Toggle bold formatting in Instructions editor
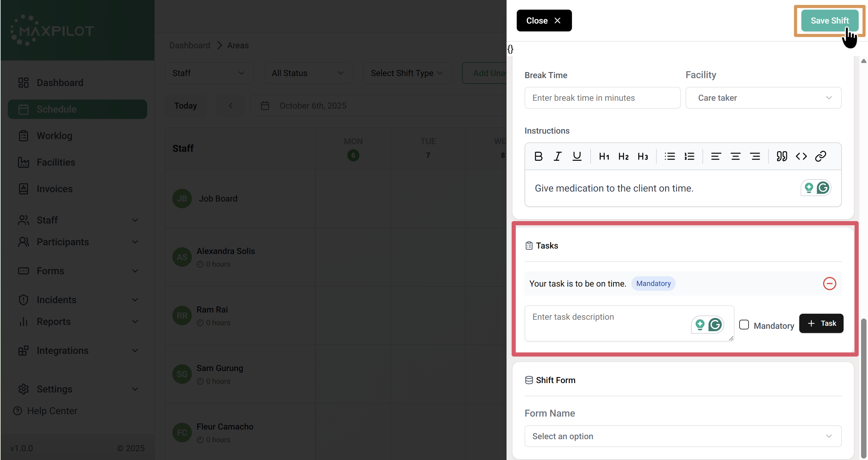Screen dimensions: 868x460 [x=538, y=156]
